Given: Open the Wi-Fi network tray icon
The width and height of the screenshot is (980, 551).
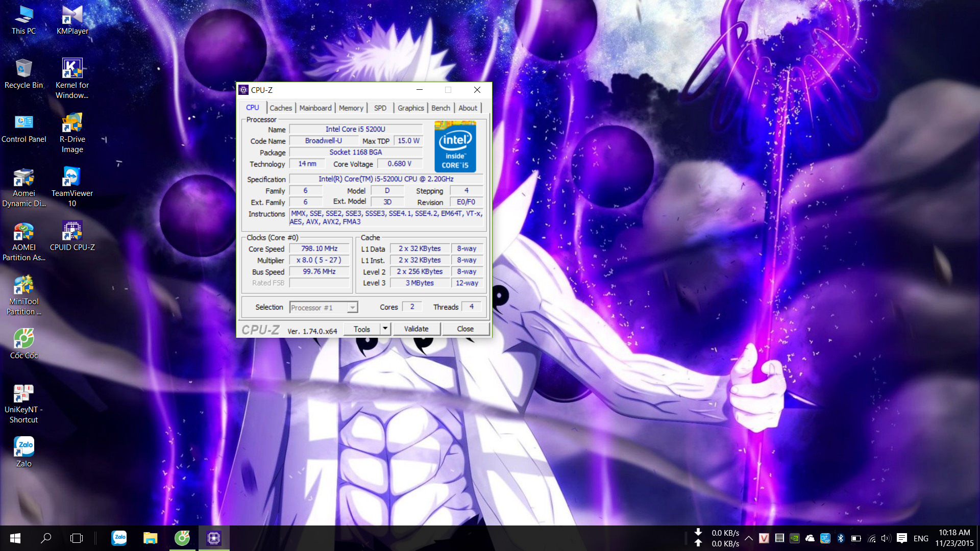Looking at the screenshot, I should coord(872,538).
